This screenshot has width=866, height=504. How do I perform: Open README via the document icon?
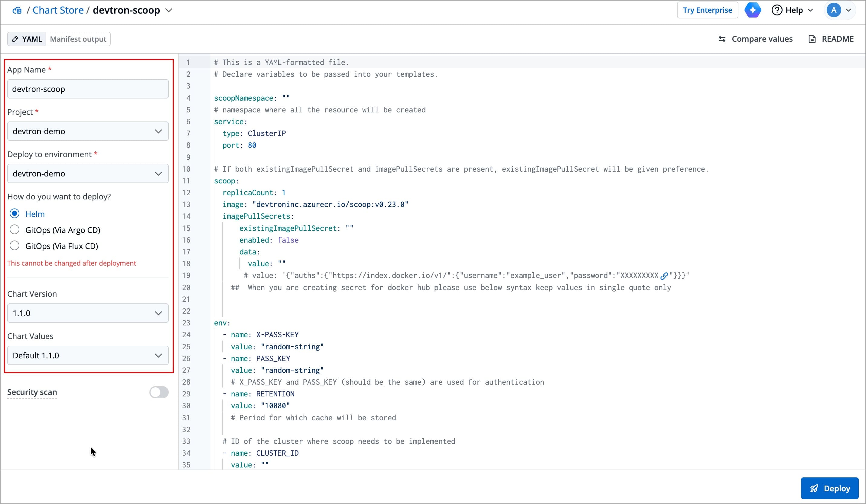click(x=812, y=39)
